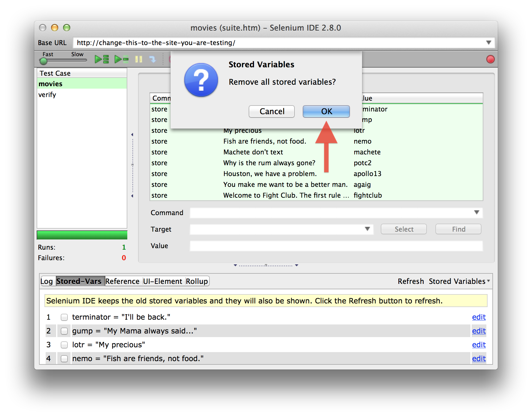Edit the nemo stored variable
The image size is (532, 417).
(x=479, y=359)
